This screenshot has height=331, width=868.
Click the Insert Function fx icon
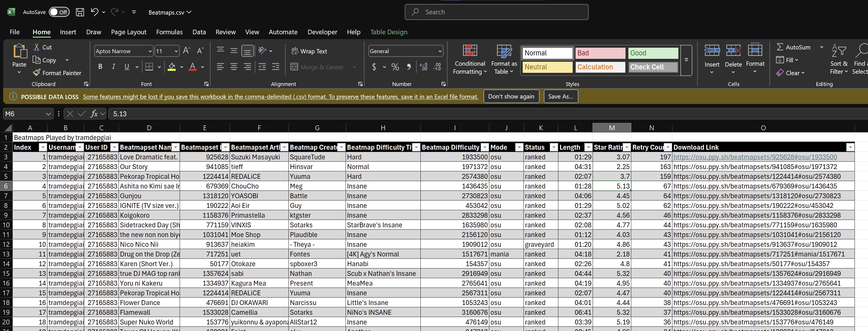click(x=94, y=114)
